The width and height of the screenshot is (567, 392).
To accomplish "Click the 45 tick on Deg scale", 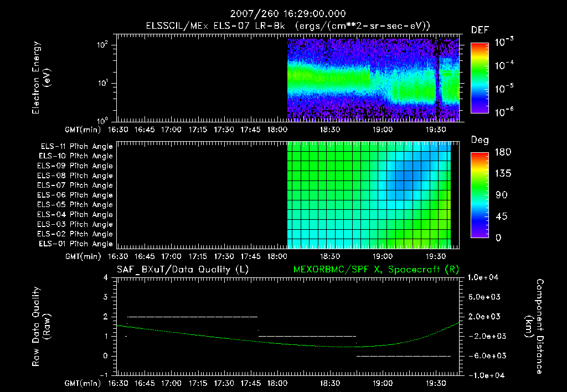I will click(x=502, y=216).
